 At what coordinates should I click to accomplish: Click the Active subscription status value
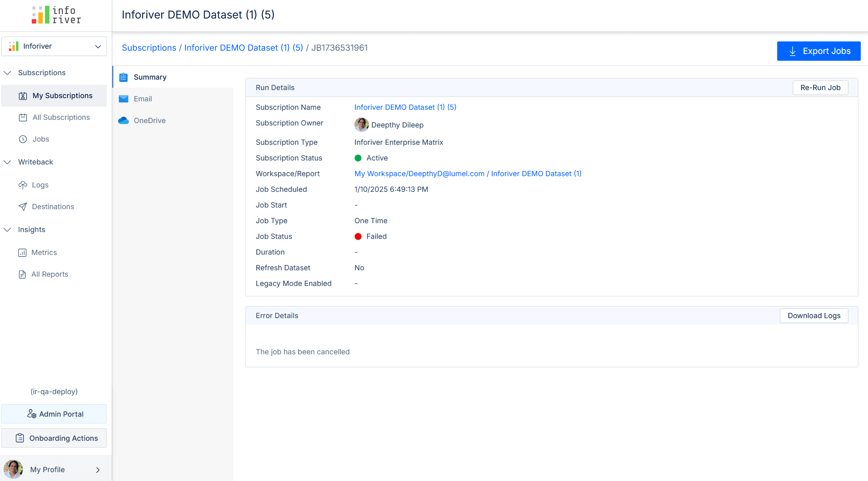pyautogui.click(x=377, y=158)
